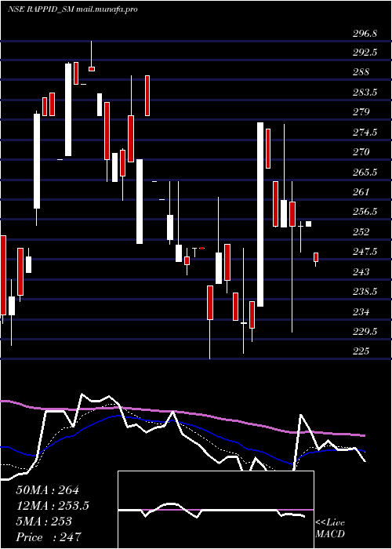Click the tallest white candlestick rising to 277
The width and height of the screenshot is (392, 549).
click(x=260, y=214)
